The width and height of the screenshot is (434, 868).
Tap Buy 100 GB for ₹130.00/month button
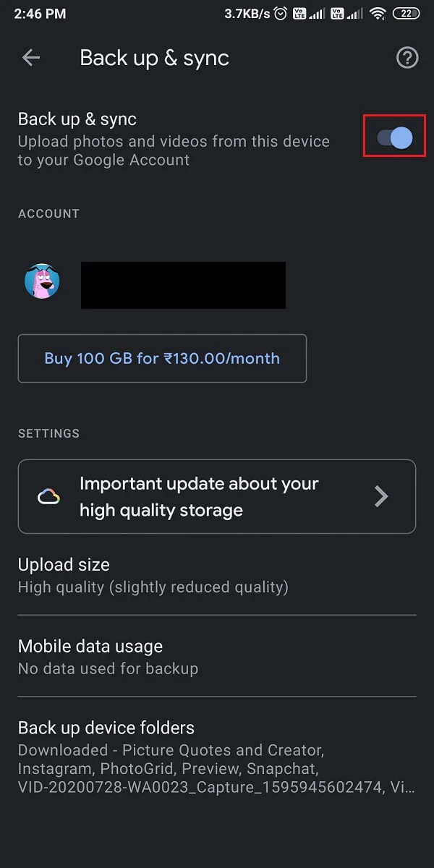[162, 358]
